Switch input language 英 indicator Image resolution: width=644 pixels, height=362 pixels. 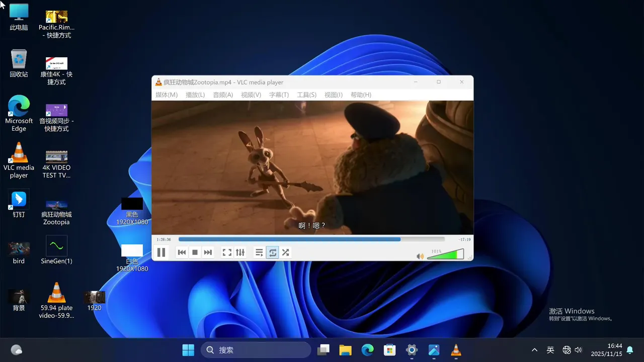click(x=550, y=350)
